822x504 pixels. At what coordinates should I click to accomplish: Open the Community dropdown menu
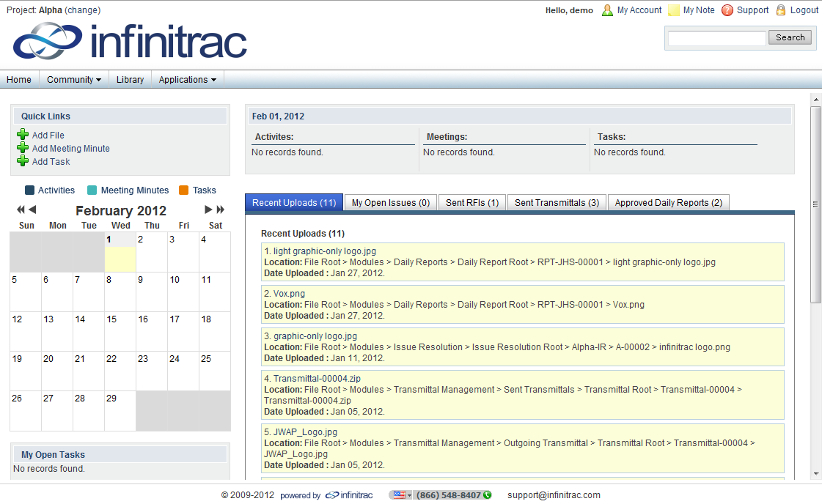coord(74,80)
